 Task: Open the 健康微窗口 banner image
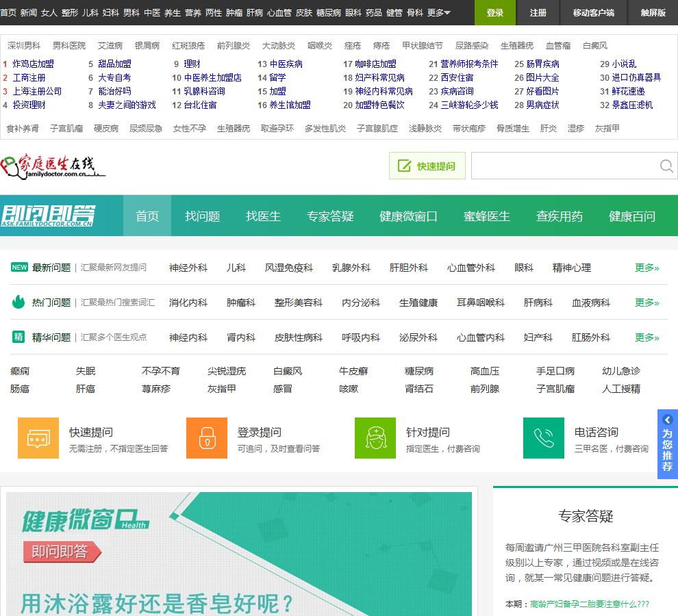click(x=239, y=553)
